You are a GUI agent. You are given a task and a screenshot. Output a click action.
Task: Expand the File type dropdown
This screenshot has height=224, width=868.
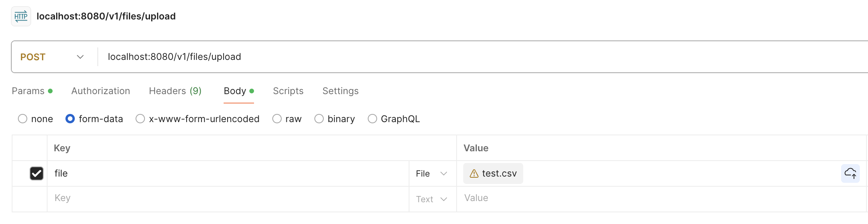(432, 173)
